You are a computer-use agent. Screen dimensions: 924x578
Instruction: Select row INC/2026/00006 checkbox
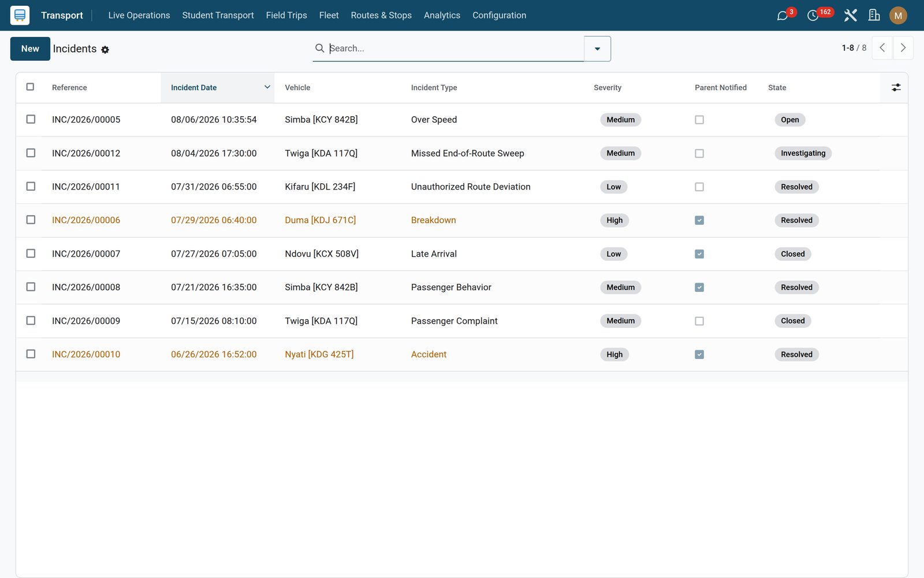pos(31,220)
